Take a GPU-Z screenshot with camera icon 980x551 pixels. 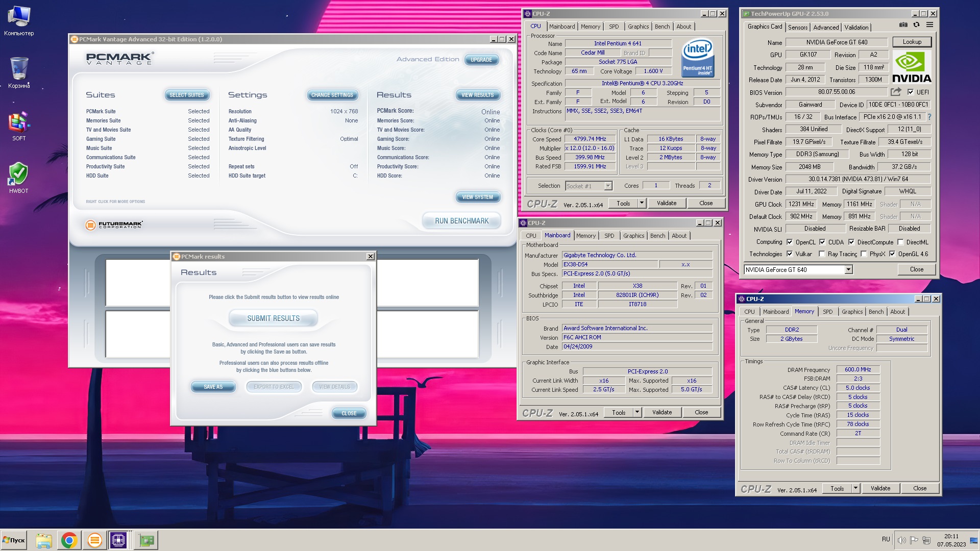[x=903, y=24]
